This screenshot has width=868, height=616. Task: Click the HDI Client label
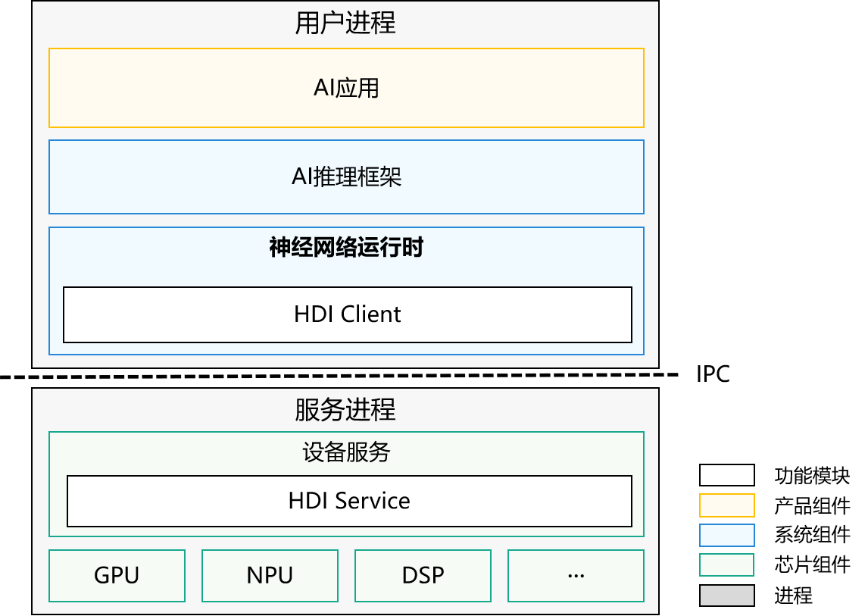coord(348,314)
